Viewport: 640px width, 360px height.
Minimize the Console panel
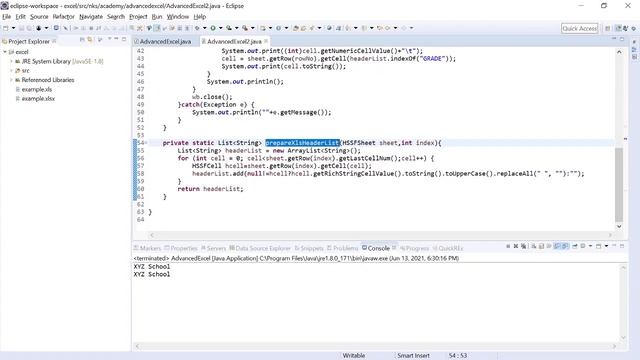614,246
